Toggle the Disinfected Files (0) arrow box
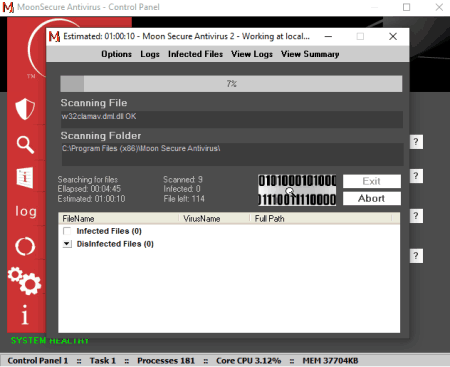This screenshot has height=367, width=450. [x=67, y=244]
